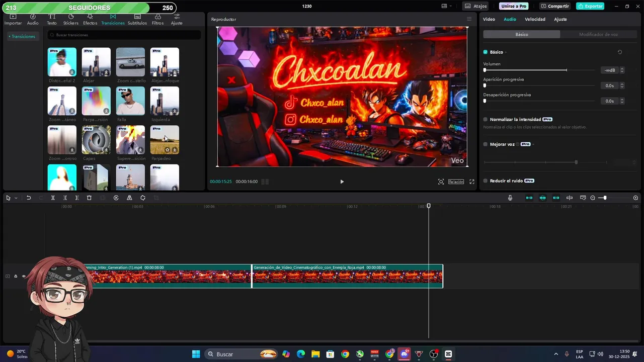Adjust the timeline zoom slider
Image resolution: width=644 pixels, height=362 pixels.
pyautogui.click(x=605, y=198)
